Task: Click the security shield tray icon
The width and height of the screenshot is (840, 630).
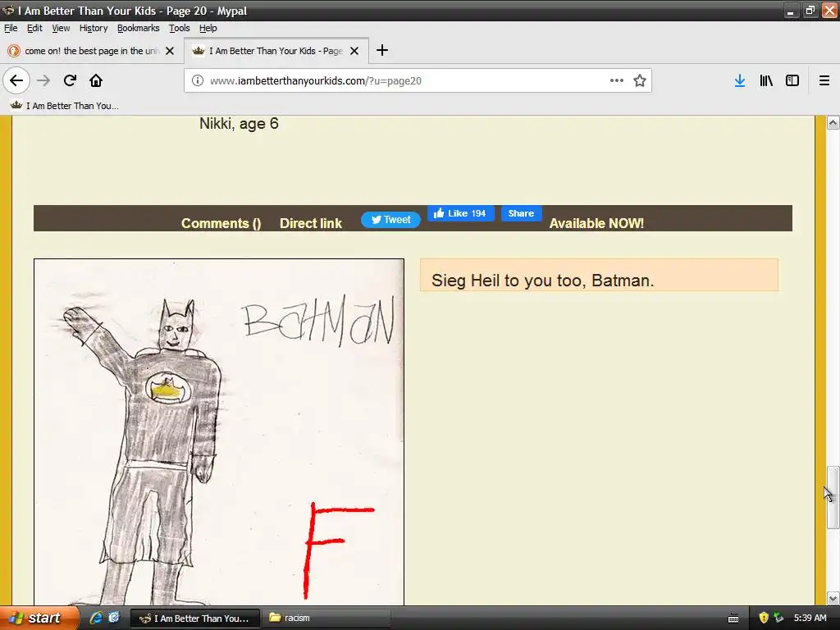Action: (764, 619)
